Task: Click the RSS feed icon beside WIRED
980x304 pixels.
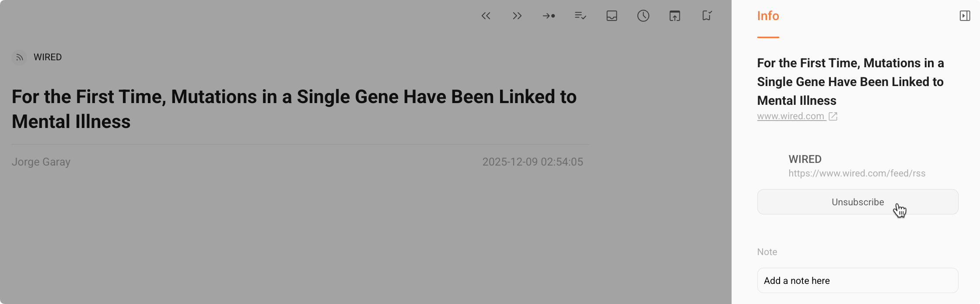Action: (x=19, y=57)
